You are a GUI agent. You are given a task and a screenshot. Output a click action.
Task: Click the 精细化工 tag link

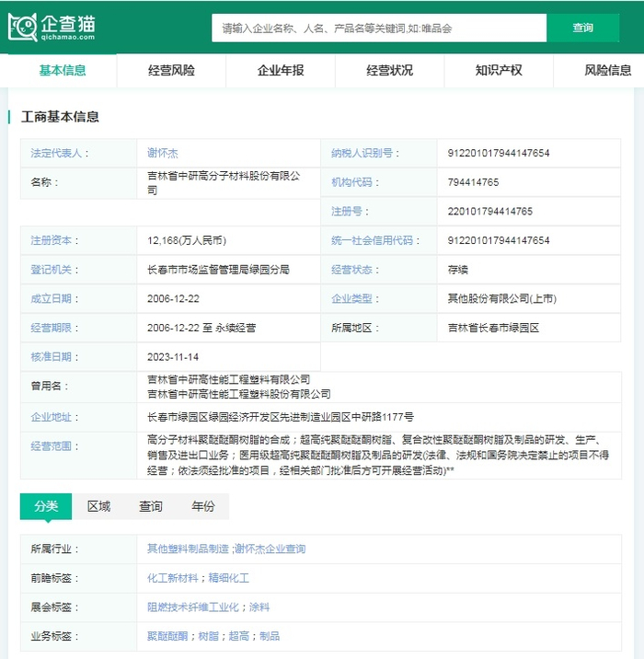[229, 579]
